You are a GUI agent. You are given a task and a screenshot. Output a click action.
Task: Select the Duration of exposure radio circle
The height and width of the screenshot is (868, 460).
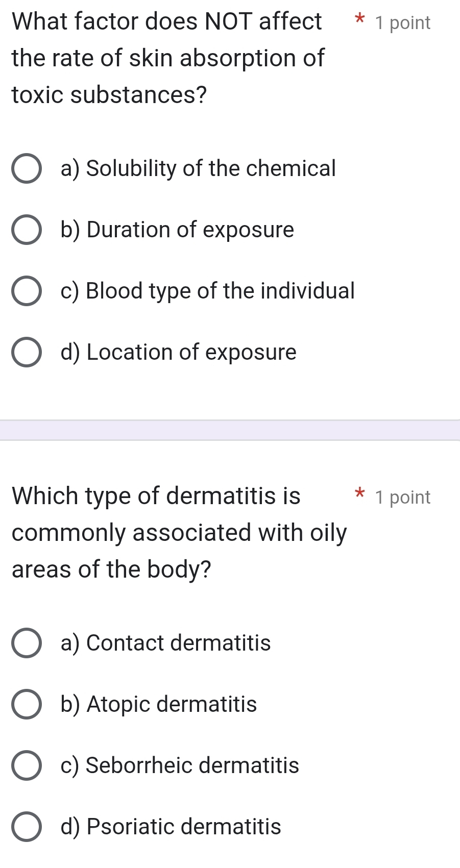pyautogui.click(x=26, y=230)
